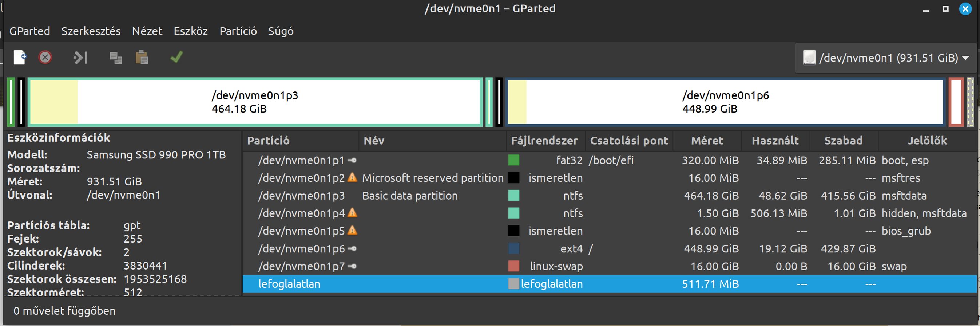
Task: Click the gray lefoglalatlan color swatch
Action: pos(513,284)
